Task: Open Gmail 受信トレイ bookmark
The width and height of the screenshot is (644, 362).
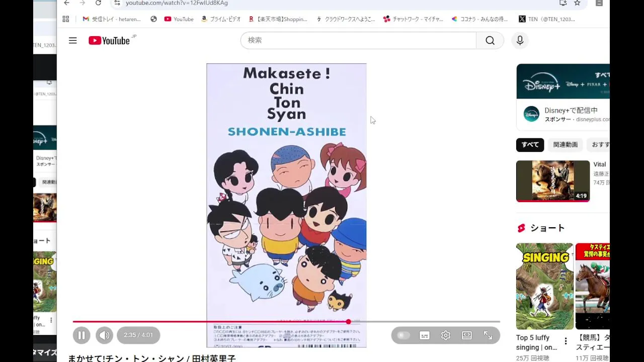Action: click(x=112, y=19)
